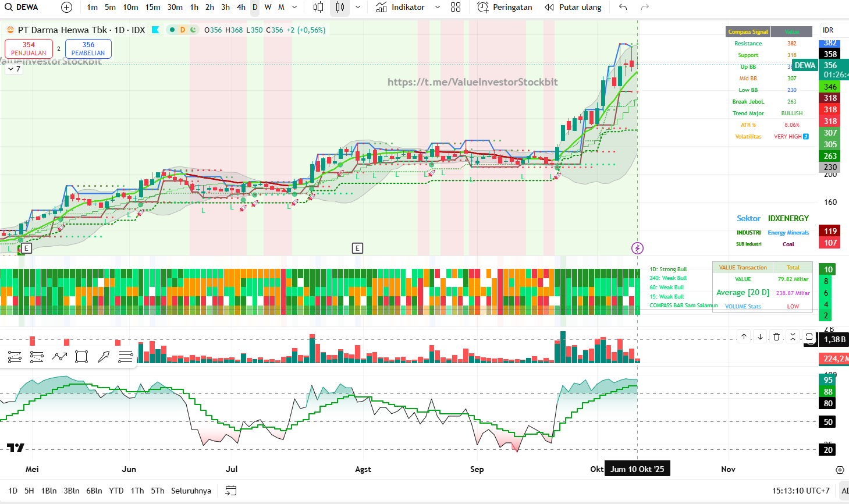849x504 pixels.
Task: Select the W weekly timeframe
Action: (268, 7)
